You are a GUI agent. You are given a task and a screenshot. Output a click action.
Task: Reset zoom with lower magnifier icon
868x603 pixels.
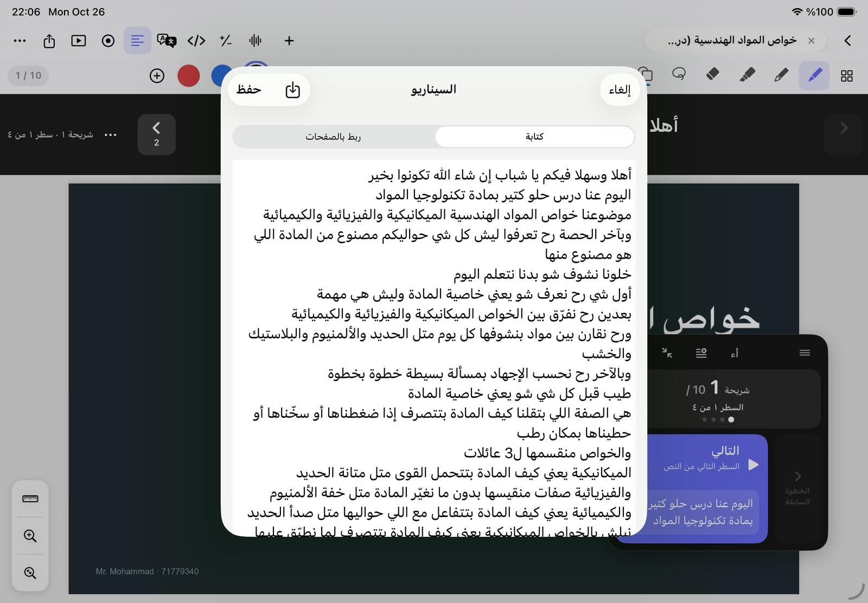coord(30,573)
